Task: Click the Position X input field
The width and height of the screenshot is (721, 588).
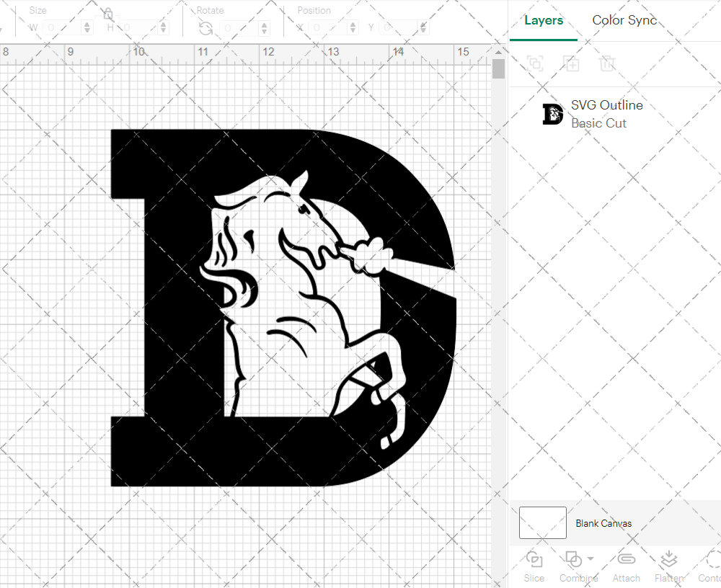Action: click(x=328, y=28)
